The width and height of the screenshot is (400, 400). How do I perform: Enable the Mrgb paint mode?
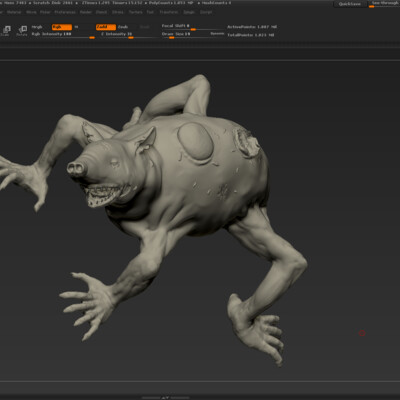point(37,27)
